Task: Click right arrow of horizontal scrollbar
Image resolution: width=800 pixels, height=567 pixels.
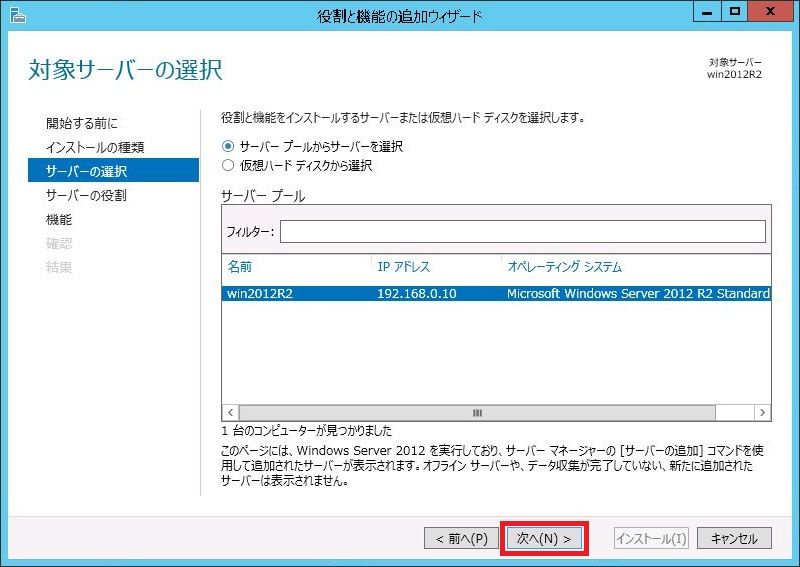Action: [762, 412]
